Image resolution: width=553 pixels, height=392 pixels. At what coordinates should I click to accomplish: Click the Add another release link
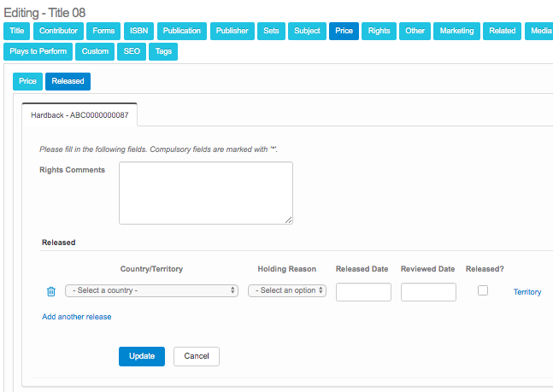point(77,317)
